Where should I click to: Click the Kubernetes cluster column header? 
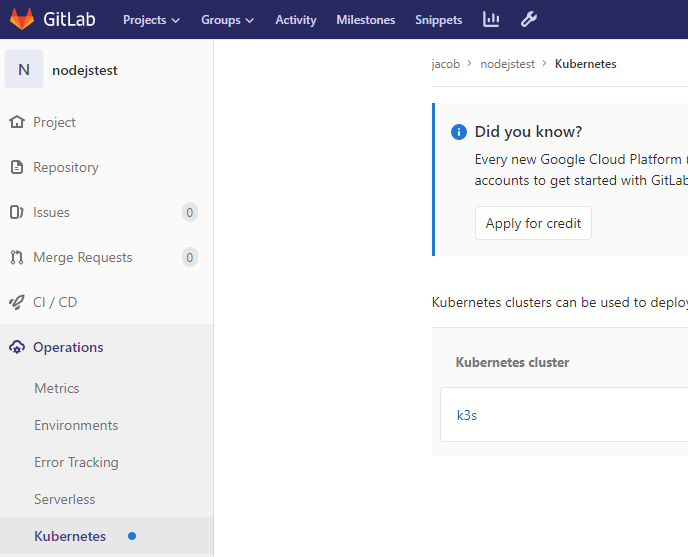coord(512,362)
